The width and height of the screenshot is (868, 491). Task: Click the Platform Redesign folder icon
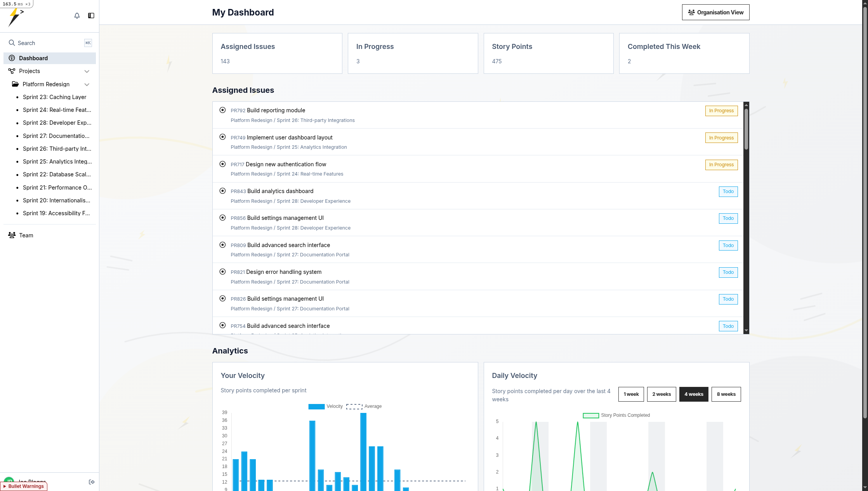[x=15, y=84]
